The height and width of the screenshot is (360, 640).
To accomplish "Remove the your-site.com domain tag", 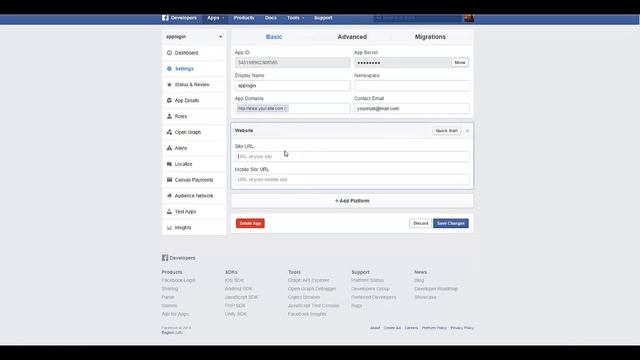I will coord(286,109).
